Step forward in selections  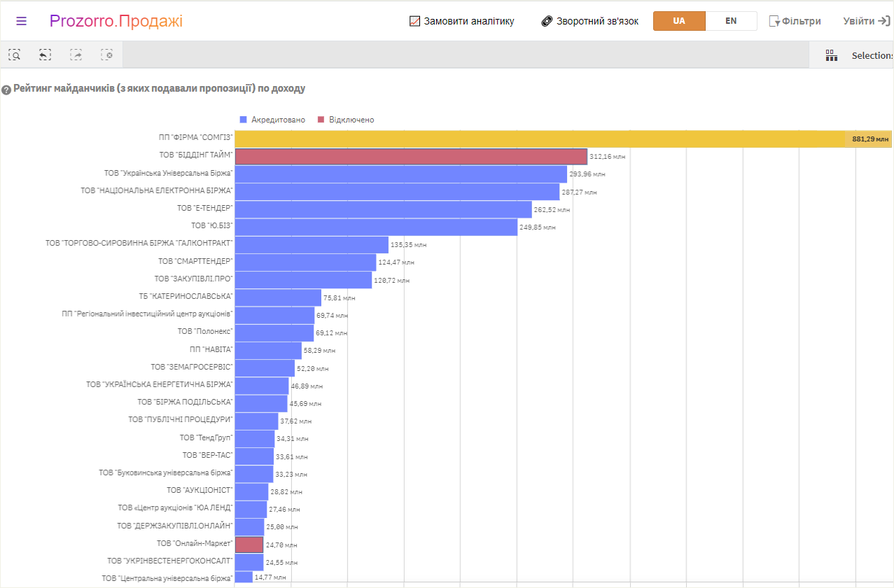[x=76, y=55]
